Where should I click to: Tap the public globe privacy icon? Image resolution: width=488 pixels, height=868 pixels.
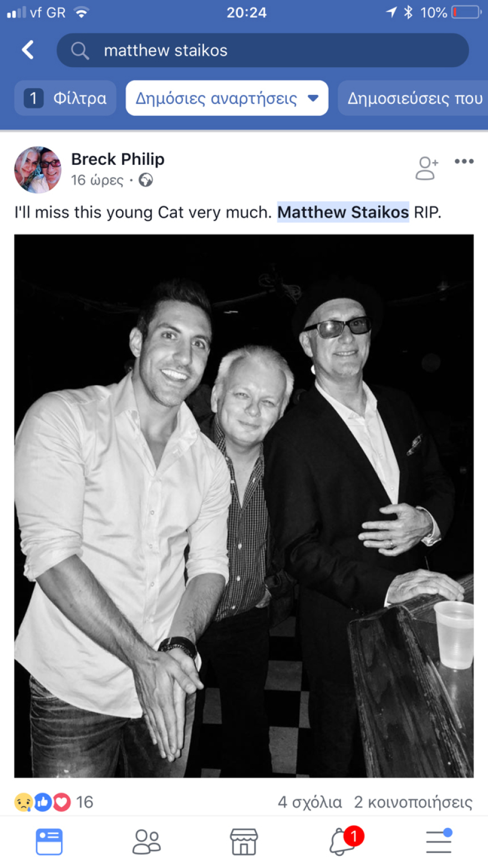(x=146, y=180)
